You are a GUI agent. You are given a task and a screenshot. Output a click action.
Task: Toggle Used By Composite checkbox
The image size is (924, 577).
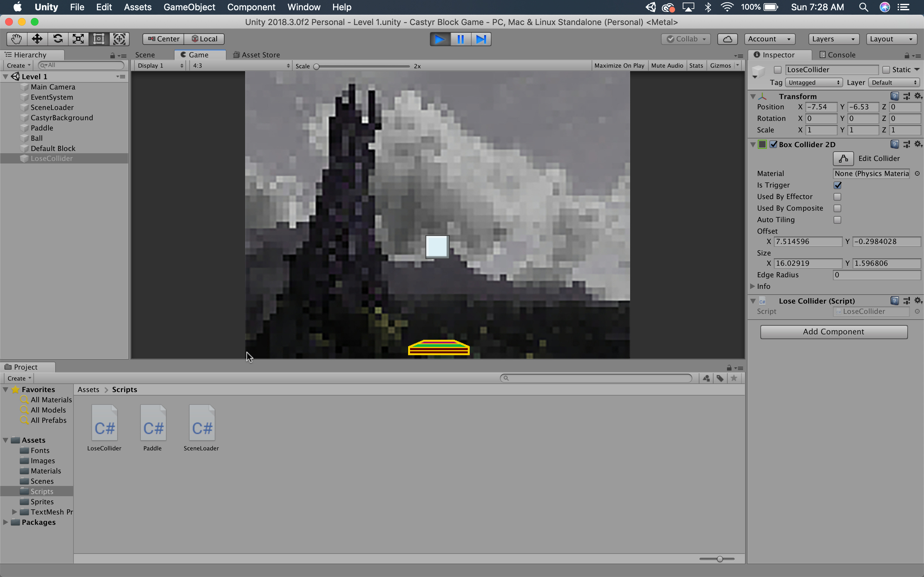coord(837,208)
